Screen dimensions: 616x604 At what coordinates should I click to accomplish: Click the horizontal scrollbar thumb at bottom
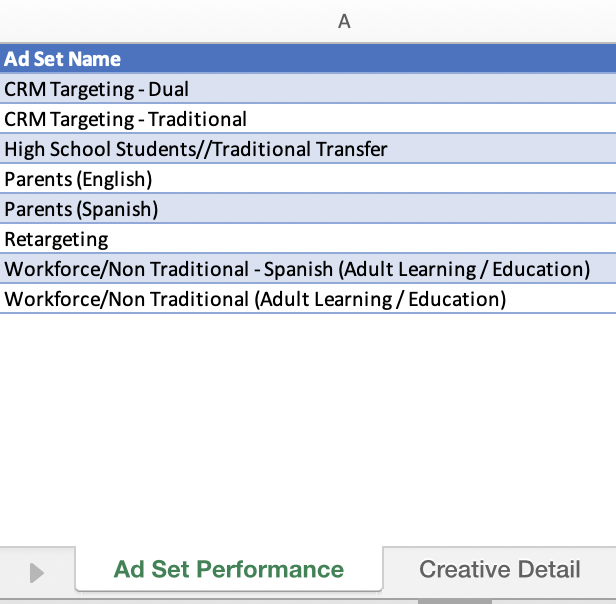pos(455,602)
